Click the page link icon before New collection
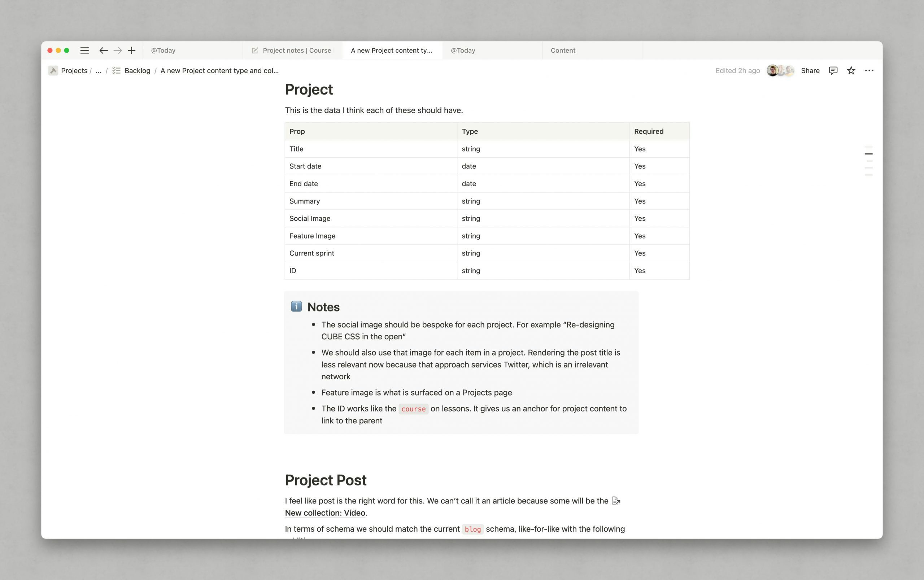The height and width of the screenshot is (580, 924). point(616,501)
